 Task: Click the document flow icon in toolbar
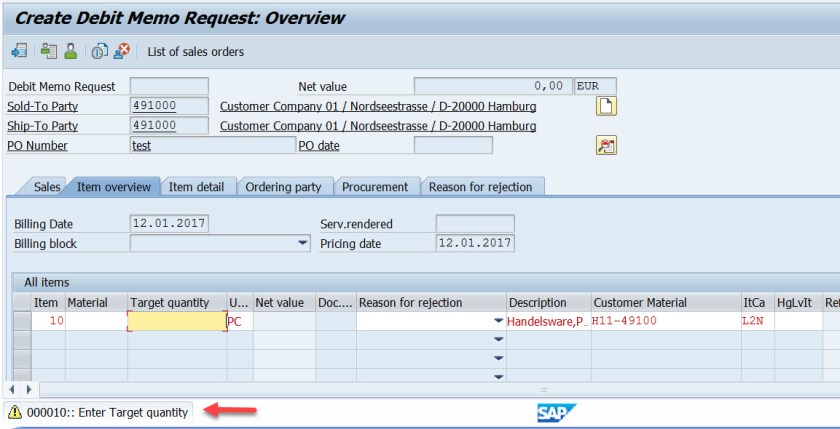(19, 51)
